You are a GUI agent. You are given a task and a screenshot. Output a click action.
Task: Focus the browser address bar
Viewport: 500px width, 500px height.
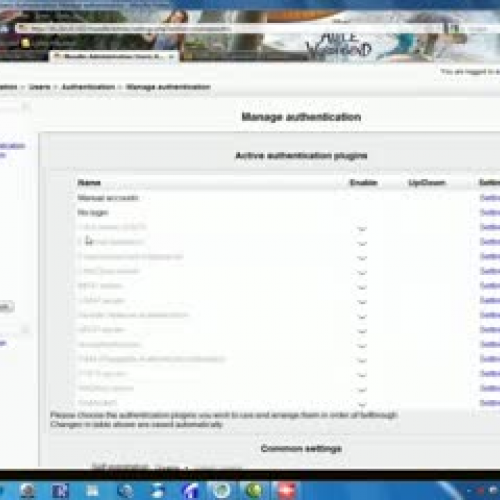(x=227, y=29)
